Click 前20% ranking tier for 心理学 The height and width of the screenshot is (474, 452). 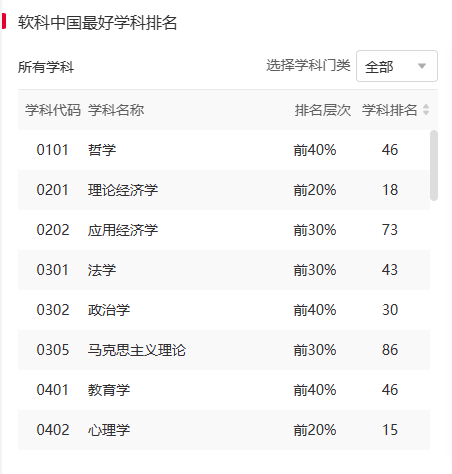click(315, 430)
